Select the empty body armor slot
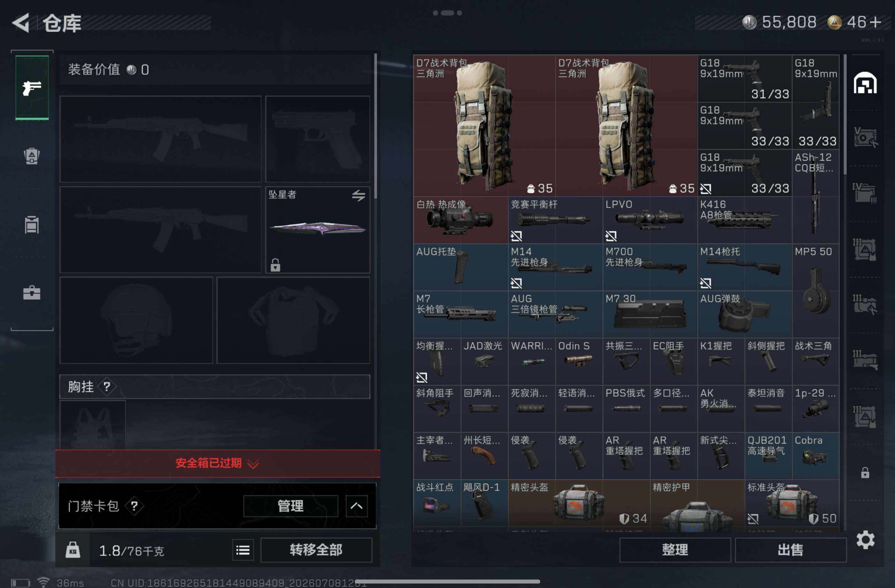 pyautogui.click(x=293, y=320)
